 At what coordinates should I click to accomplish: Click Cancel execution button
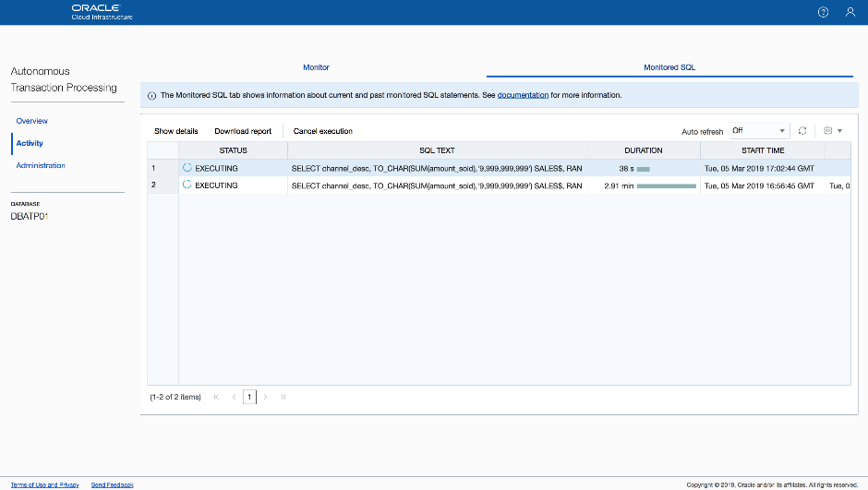point(322,131)
